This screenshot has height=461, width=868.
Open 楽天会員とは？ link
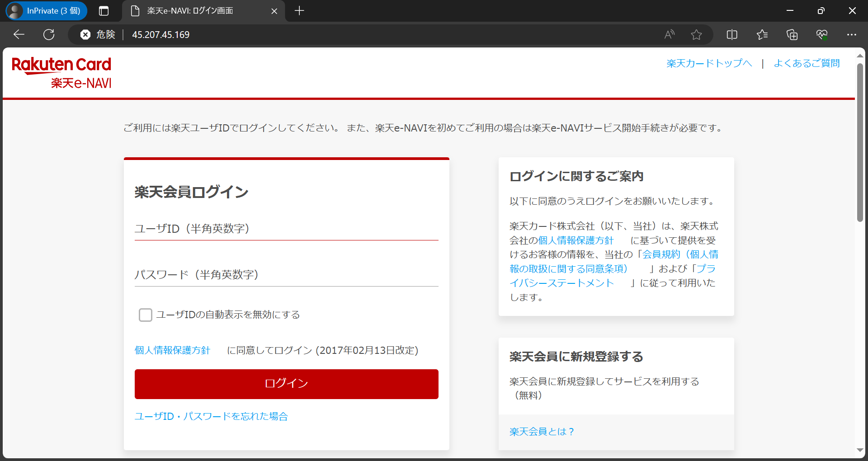542,432
